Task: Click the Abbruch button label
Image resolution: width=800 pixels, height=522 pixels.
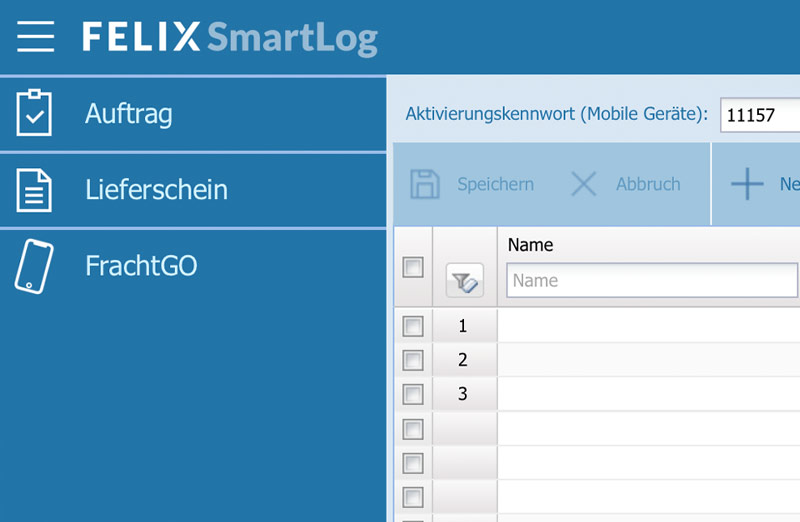Action: click(x=648, y=184)
